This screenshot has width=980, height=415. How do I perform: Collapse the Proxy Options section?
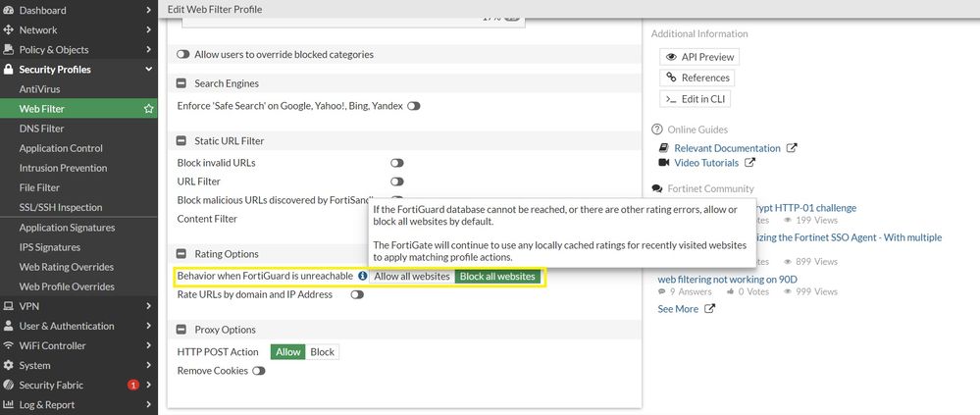click(x=181, y=330)
